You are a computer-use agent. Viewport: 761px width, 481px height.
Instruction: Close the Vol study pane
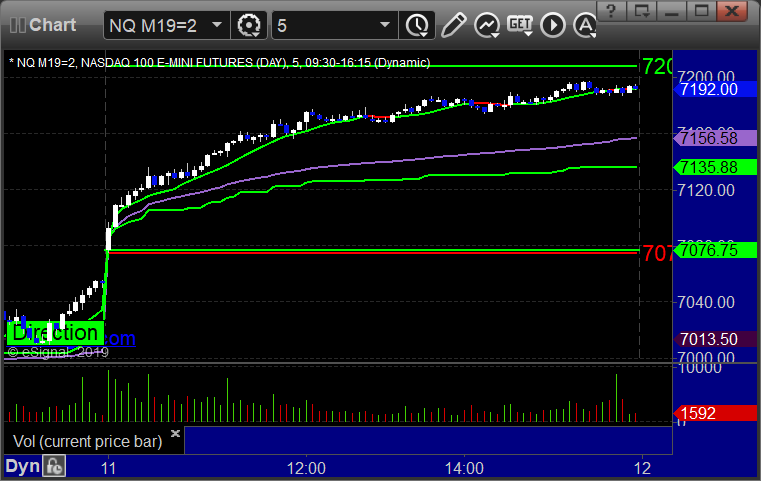click(175, 433)
